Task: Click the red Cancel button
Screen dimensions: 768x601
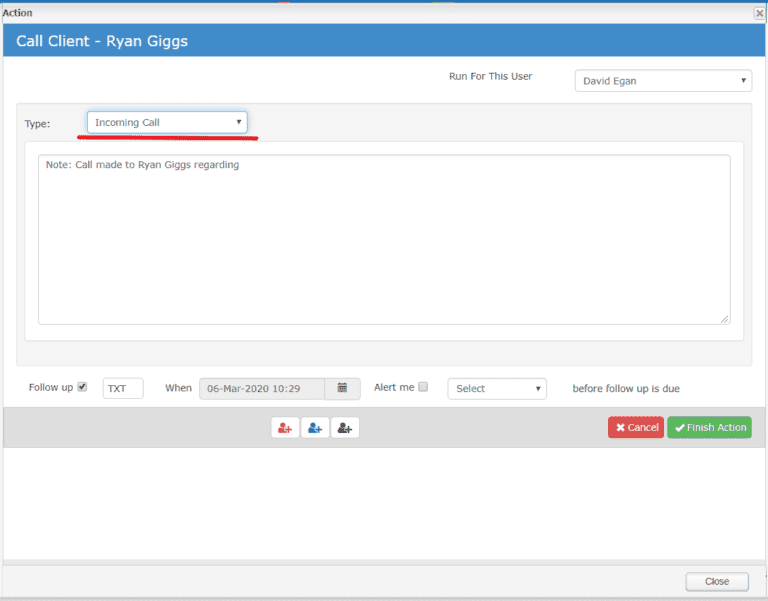Action: coord(636,427)
